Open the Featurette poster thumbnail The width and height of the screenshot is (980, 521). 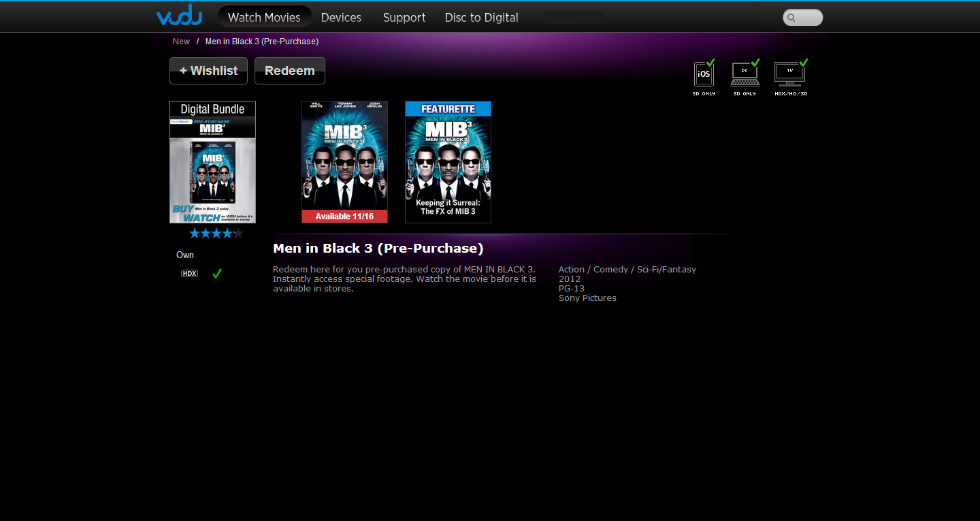pos(448,162)
